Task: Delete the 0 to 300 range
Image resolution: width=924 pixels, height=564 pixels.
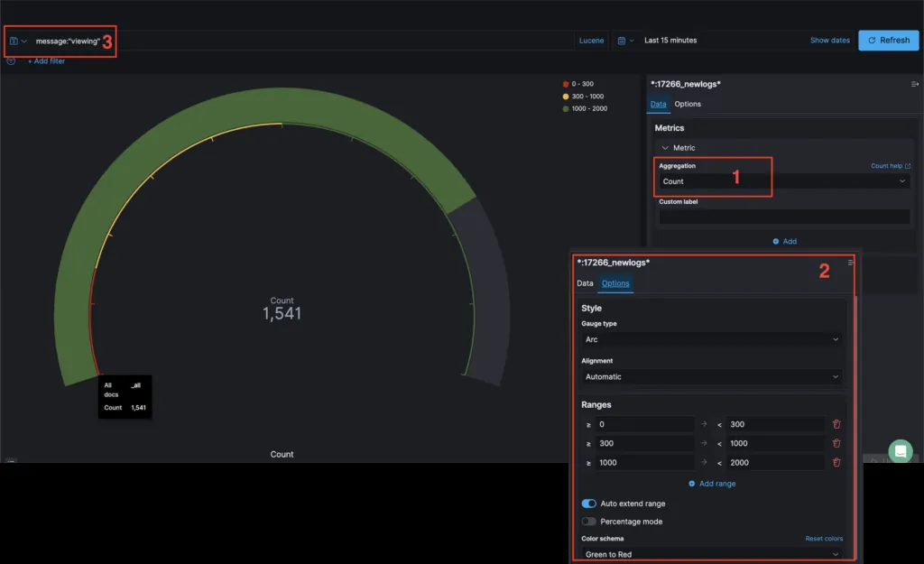Action: pyautogui.click(x=836, y=424)
